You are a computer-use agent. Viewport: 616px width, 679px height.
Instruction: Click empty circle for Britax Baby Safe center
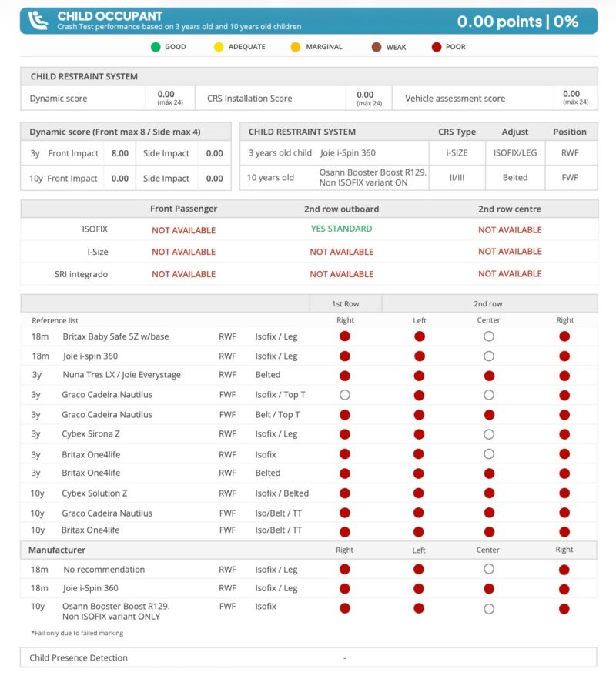[489, 336]
